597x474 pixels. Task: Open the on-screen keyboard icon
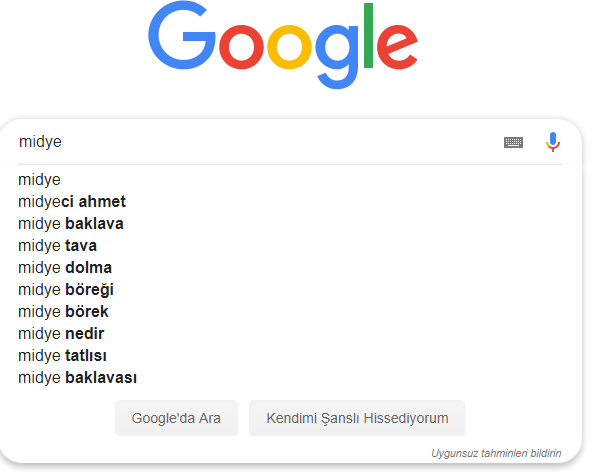513,142
